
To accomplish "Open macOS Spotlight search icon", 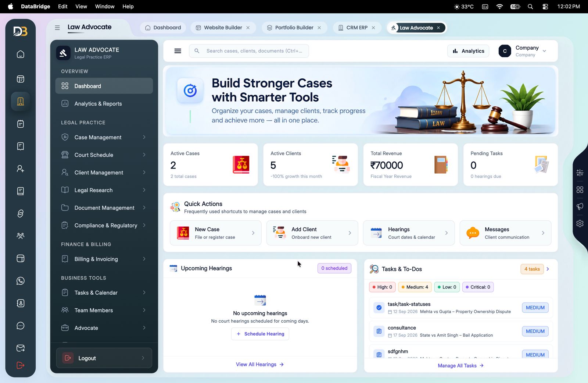I will pyautogui.click(x=530, y=7).
